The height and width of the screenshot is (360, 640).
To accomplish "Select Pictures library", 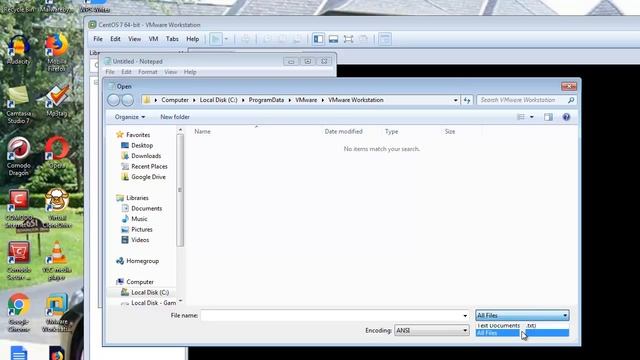I will (137, 230).
